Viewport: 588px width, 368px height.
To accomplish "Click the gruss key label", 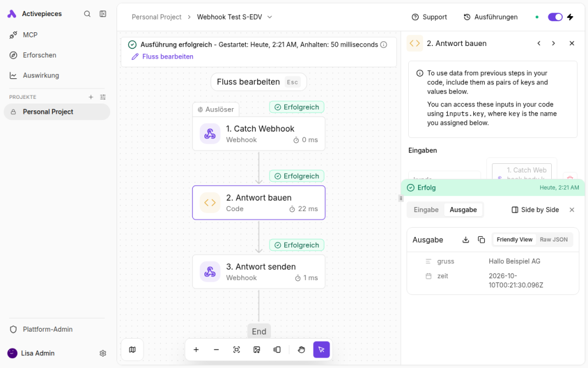I will tap(446, 262).
